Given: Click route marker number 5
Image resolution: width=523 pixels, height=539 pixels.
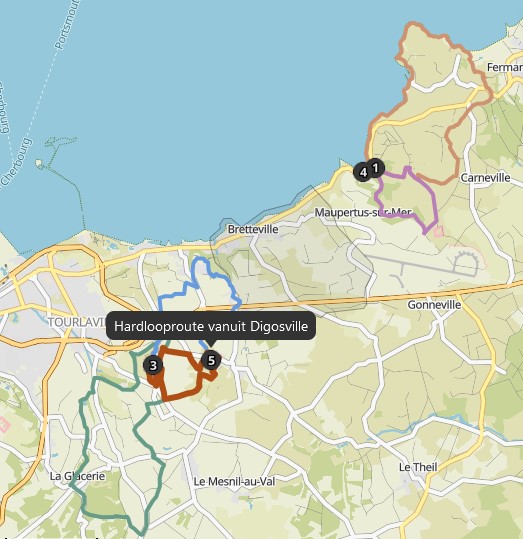Looking at the screenshot, I should 211,360.
